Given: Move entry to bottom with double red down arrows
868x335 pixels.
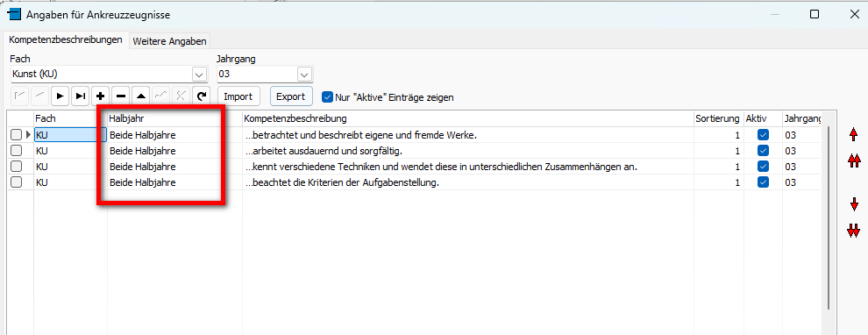Looking at the screenshot, I should pos(854,231).
